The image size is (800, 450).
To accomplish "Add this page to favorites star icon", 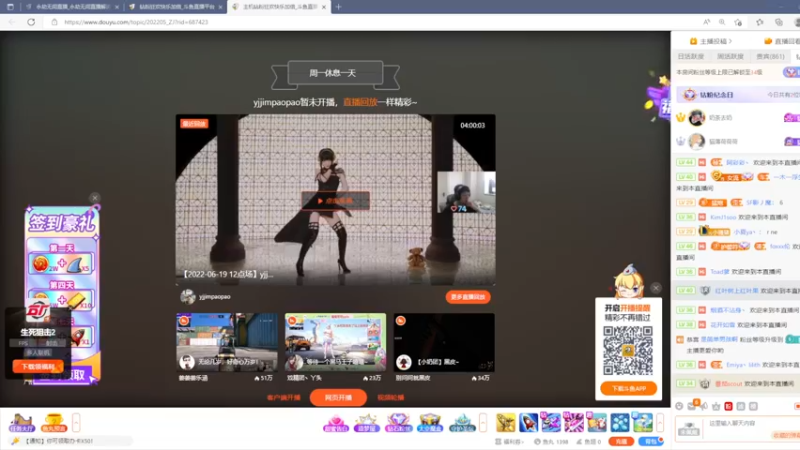I will point(738,22).
